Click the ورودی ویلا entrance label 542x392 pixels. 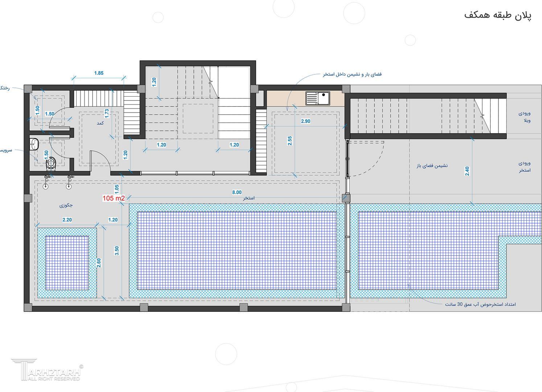pos(525,117)
